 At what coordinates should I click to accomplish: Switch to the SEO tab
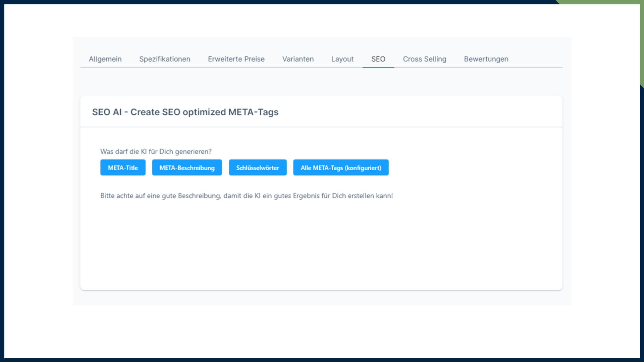click(378, 59)
